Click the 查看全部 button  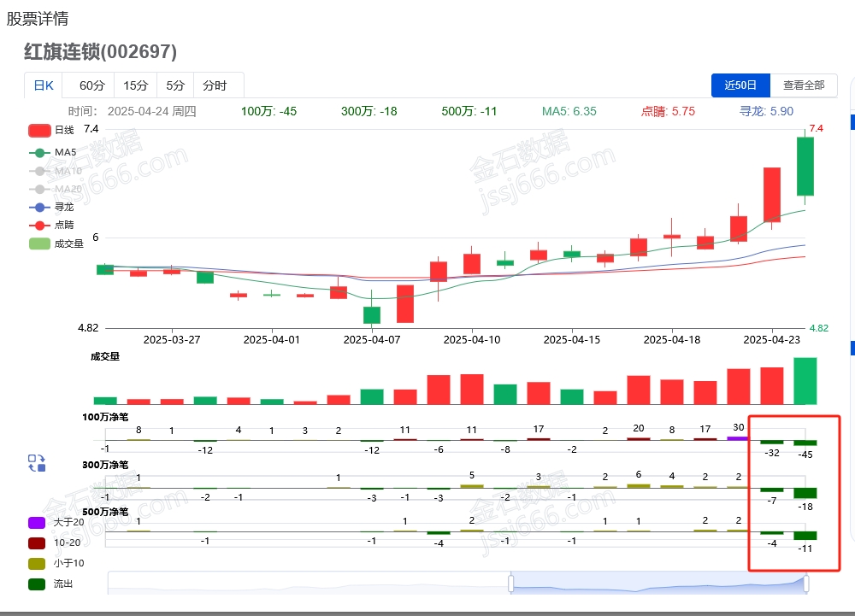point(804,85)
